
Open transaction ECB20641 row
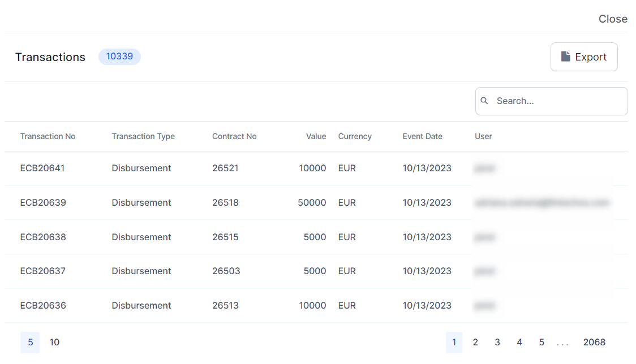tap(42, 168)
